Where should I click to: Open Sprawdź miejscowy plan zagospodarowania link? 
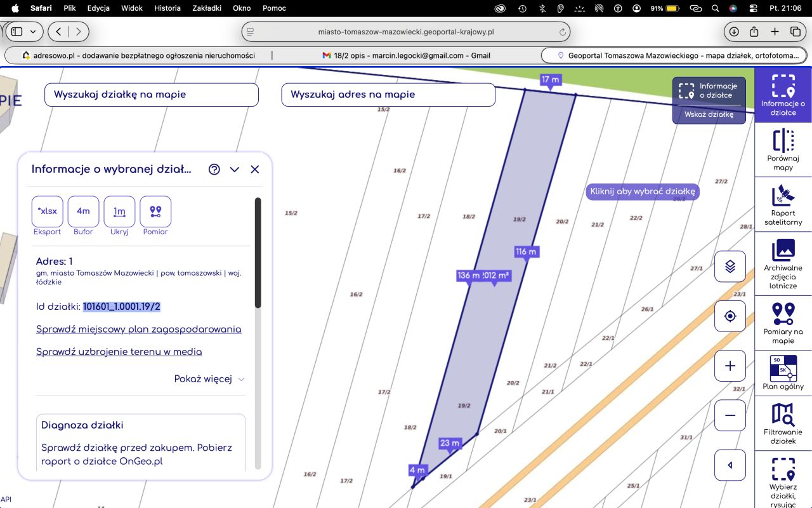[138, 329]
